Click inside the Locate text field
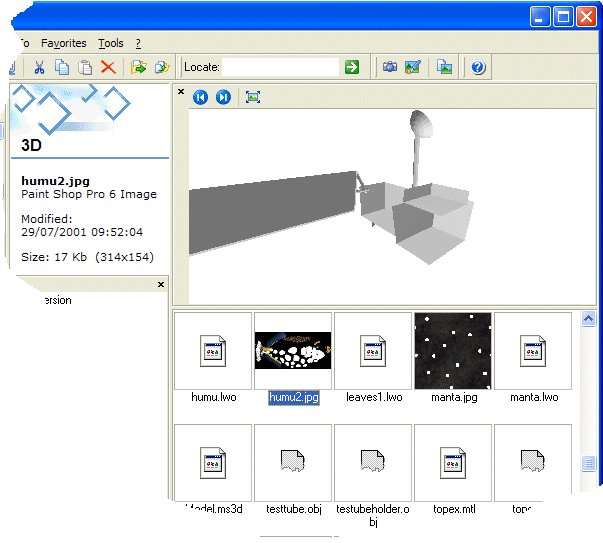The height and width of the screenshot is (543, 603). (x=280, y=67)
